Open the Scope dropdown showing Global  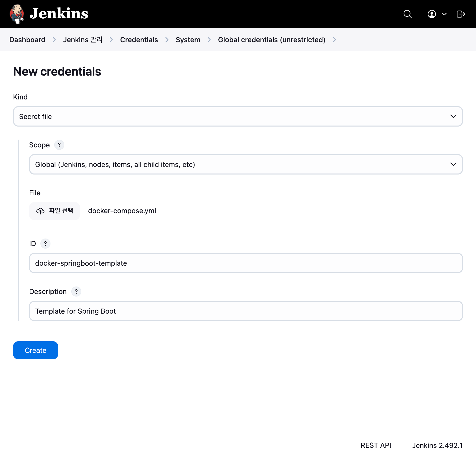(246, 164)
